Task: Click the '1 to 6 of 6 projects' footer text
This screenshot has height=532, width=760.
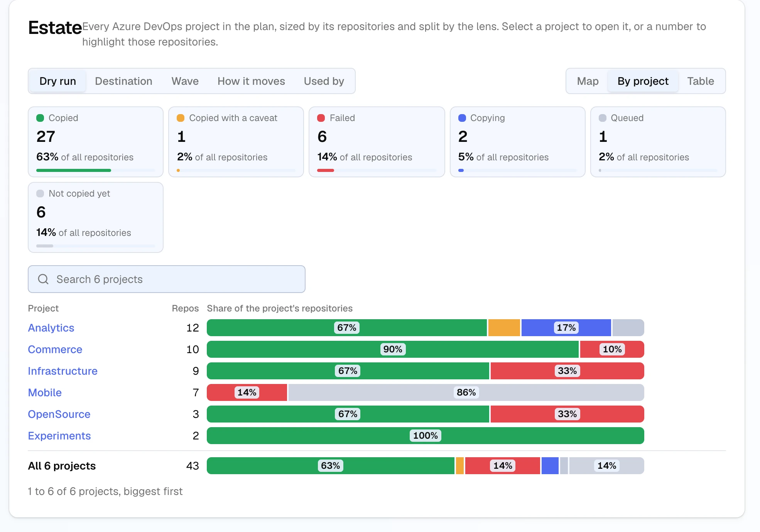Action: coord(105,491)
